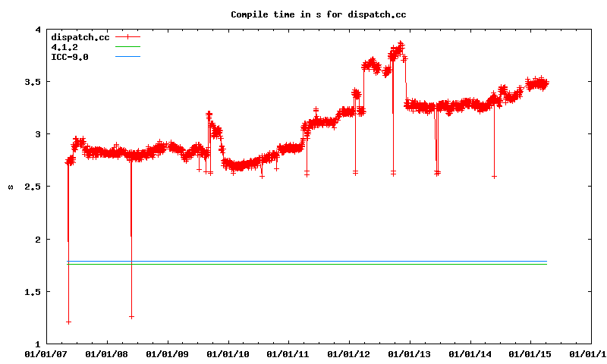Viewport: 607px width, 364px height.
Task: Click the highest red peak in late 2012
Action: [x=401, y=44]
